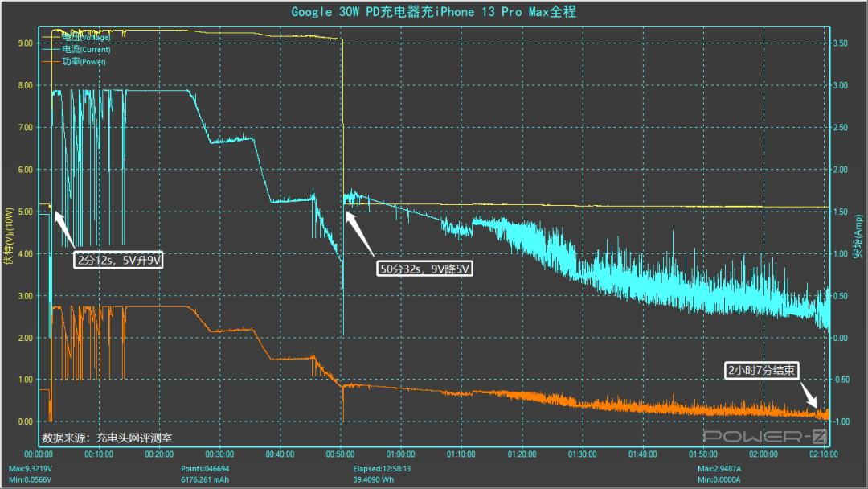Click the 00:20:00 time axis label

[x=159, y=454]
